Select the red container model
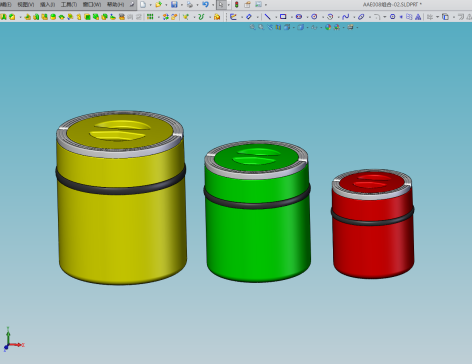 point(373,224)
